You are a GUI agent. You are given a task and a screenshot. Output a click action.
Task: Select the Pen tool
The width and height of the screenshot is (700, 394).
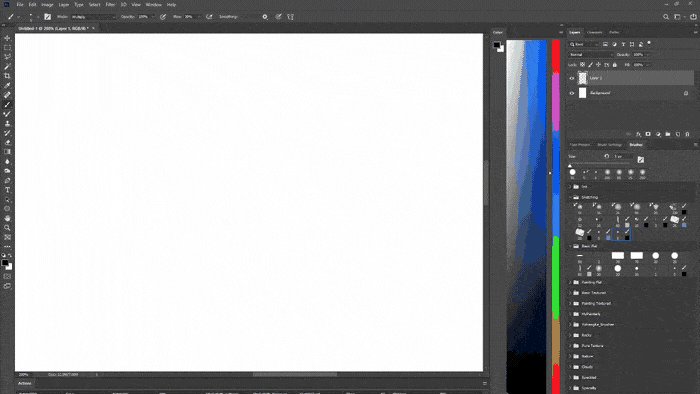tap(7, 181)
